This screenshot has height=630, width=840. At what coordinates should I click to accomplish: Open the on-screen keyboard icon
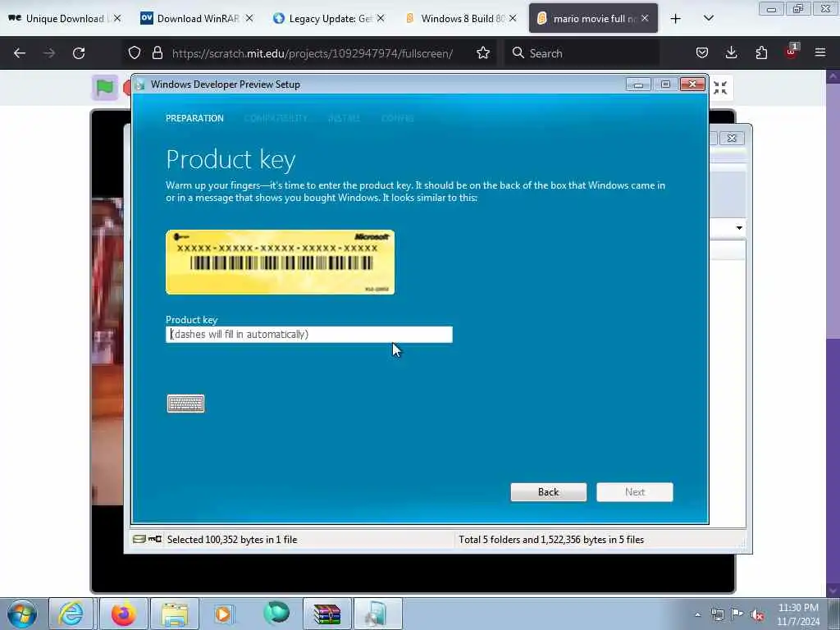click(x=185, y=404)
